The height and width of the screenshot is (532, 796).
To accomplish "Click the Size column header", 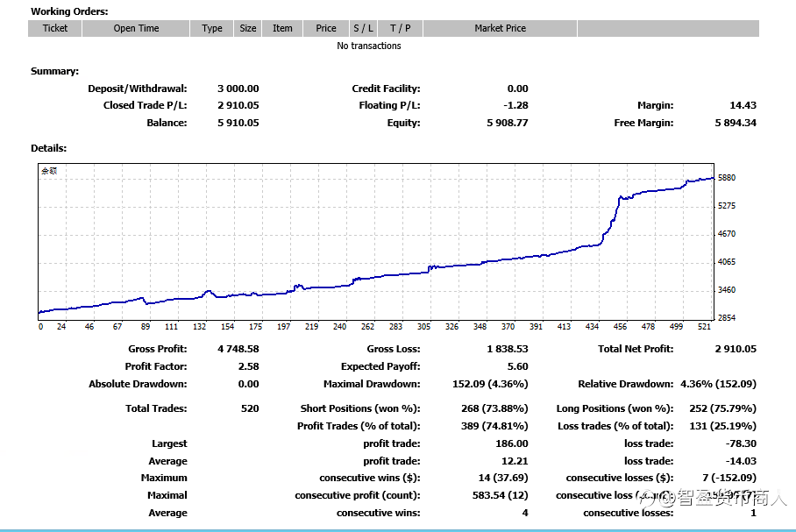I will click(248, 28).
